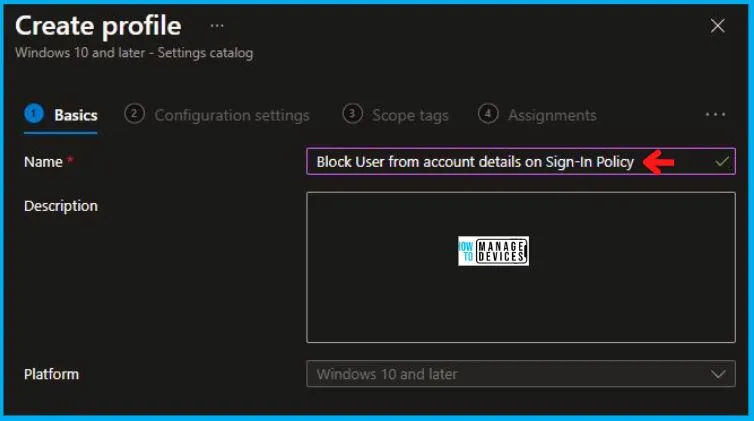Click the Name input field
Viewport: 754px width, 421px height.
click(x=521, y=161)
